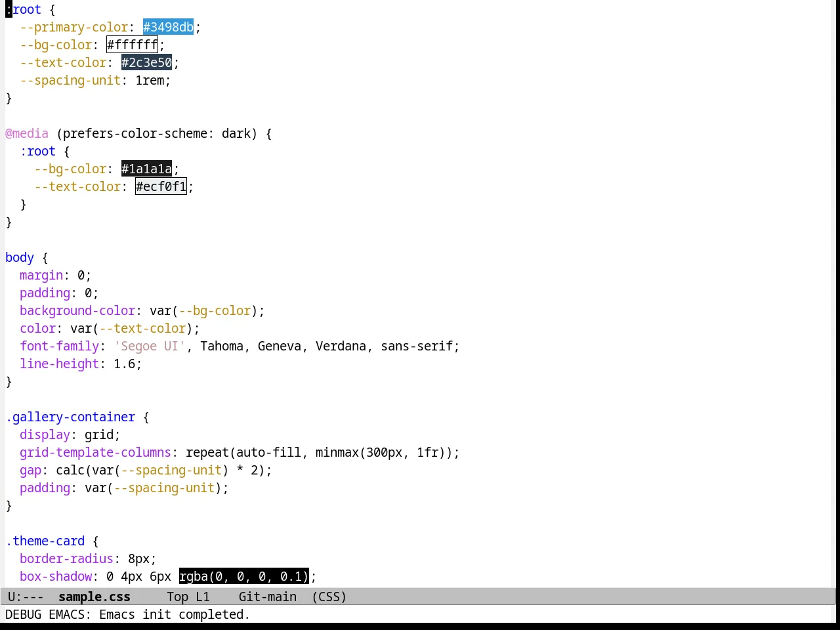Click the Verdana font name
Screen dimensions: 840x630
(x=341, y=346)
